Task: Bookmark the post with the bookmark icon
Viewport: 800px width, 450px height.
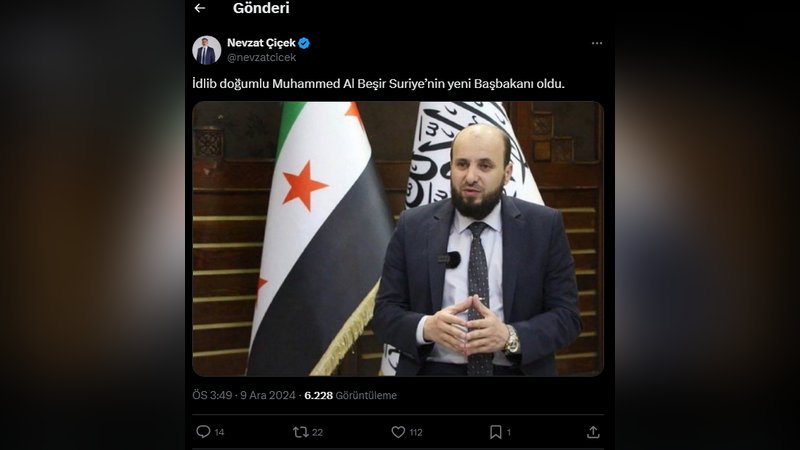Action: (495, 432)
